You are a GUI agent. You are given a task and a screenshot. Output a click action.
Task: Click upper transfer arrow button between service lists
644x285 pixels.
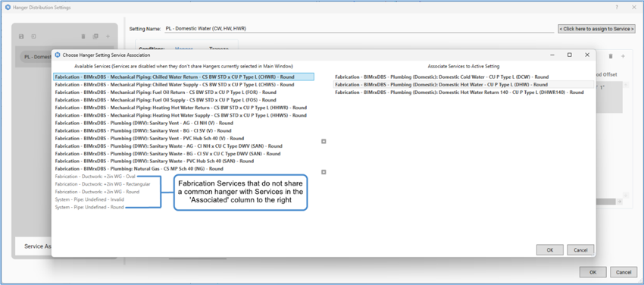324,141
